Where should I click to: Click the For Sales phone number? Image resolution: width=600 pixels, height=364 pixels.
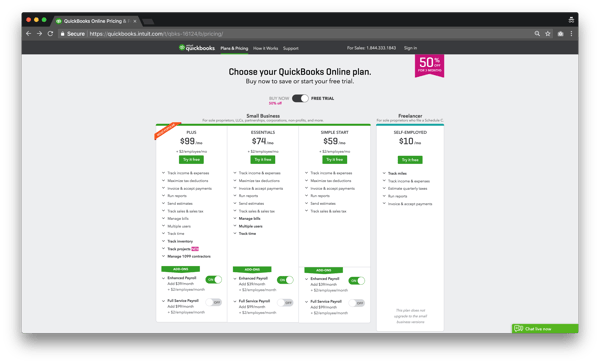pos(371,48)
